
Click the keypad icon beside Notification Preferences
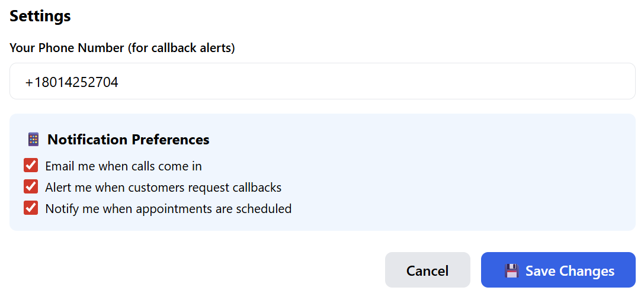(33, 140)
